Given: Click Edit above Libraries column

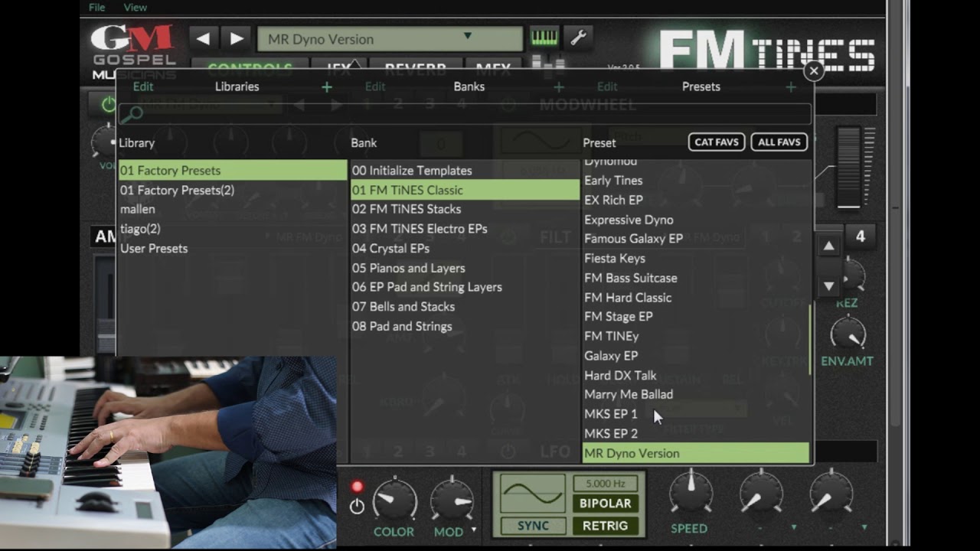Looking at the screenshot, I should [x=143, y=86].
